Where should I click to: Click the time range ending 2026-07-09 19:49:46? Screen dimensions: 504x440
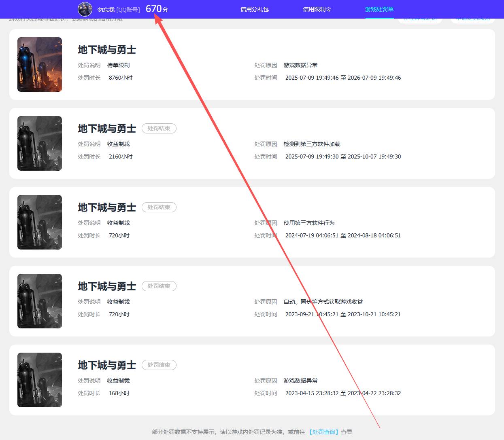[343, 78]
